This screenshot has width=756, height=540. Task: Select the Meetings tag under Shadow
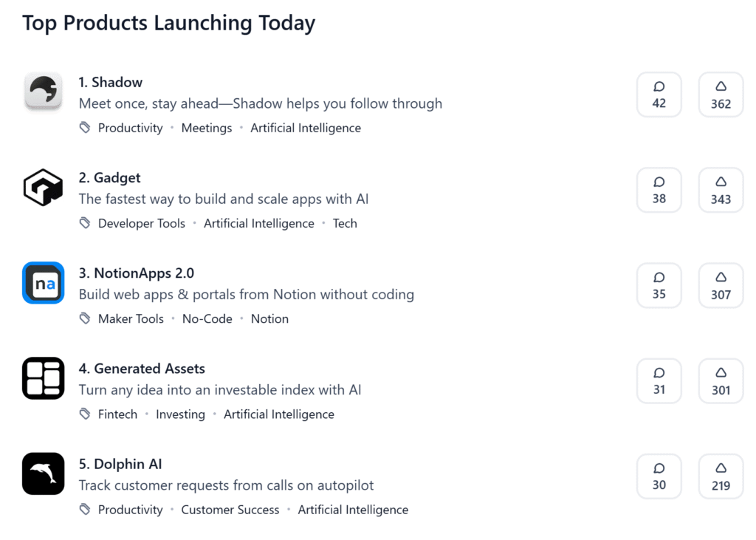(207, 128)
